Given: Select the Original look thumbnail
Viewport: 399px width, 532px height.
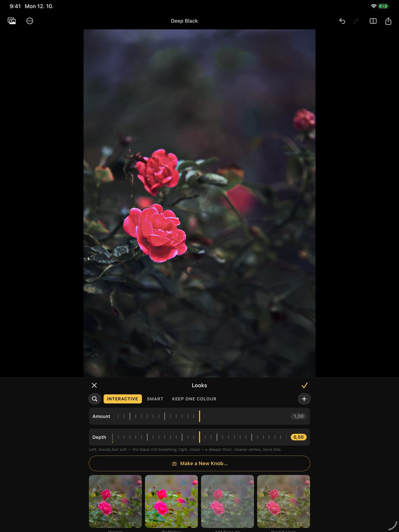Looking at the screenshot, I should tap(115, 501).
